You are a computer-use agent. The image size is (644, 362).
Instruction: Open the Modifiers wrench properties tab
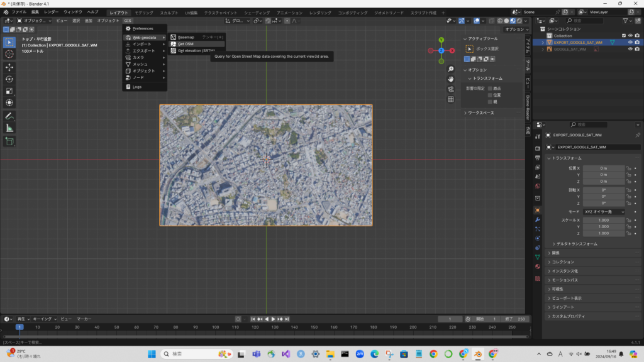(x=538, y=219)
